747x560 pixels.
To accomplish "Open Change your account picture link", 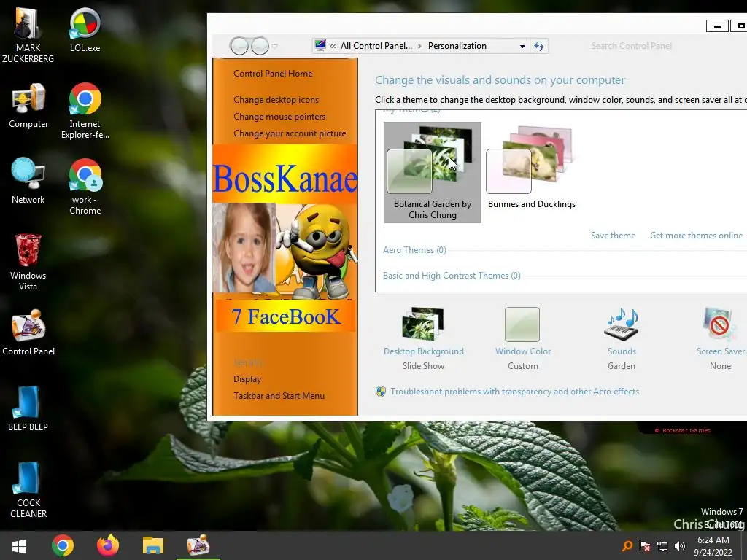I will 290,133.
